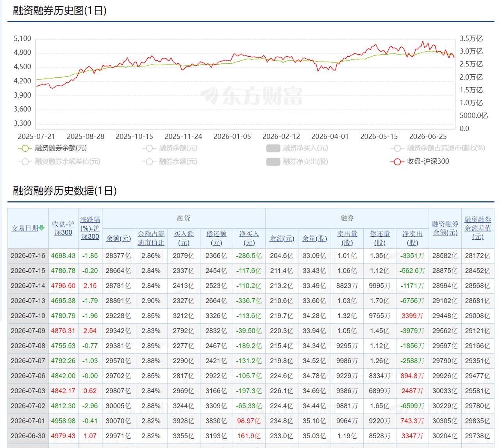500x448 pixels.
Task: Click the 偿还量(股) column header
Action: click(380, 238)
